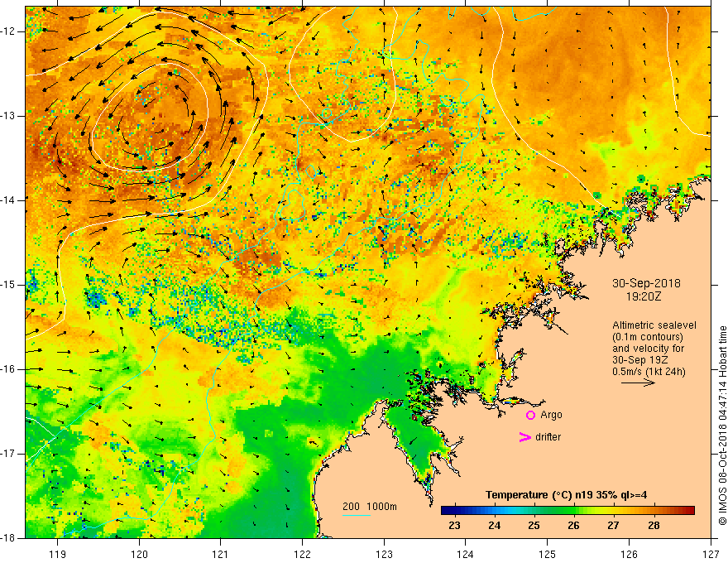
Task: Click the colorbar value 26
Action: 574,526
